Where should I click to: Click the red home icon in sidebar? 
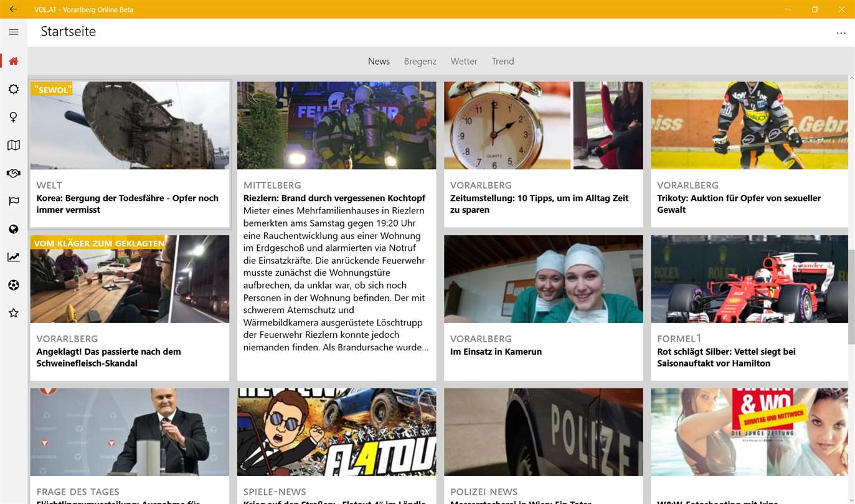click(x=14, y=61)
